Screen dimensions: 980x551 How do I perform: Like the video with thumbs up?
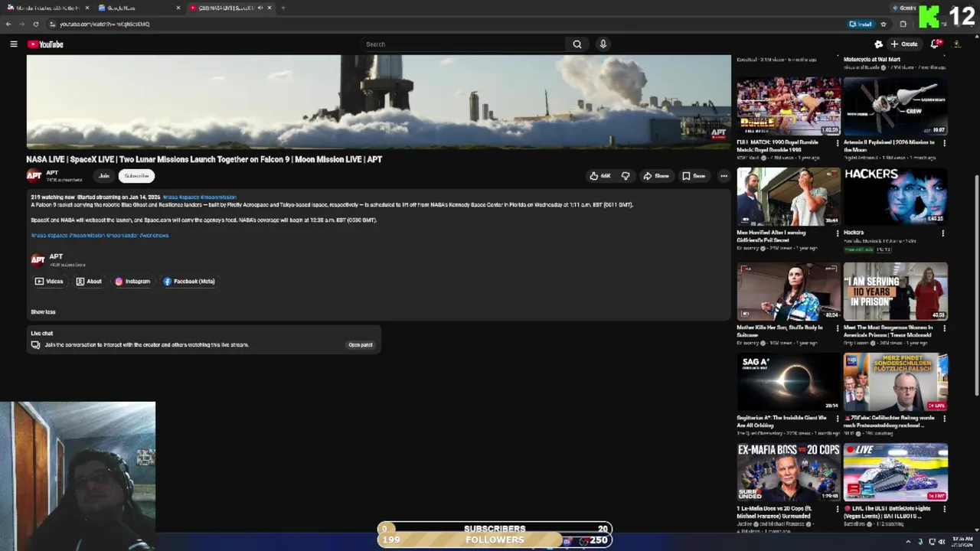599,176
